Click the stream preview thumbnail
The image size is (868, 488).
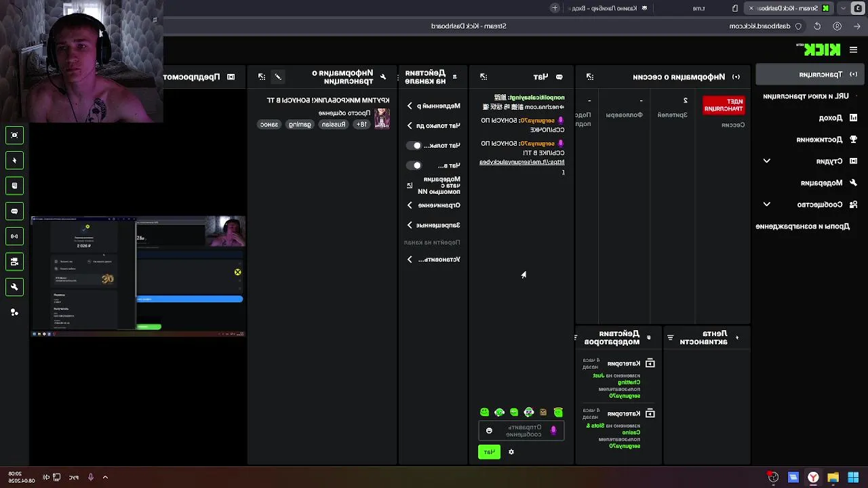[138, 277]
